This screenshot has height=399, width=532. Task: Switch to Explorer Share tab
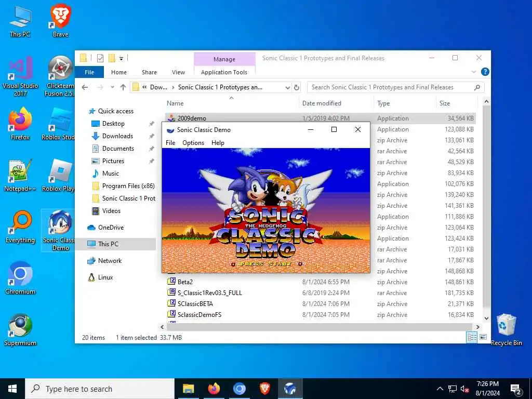click(x=149, y=72)
